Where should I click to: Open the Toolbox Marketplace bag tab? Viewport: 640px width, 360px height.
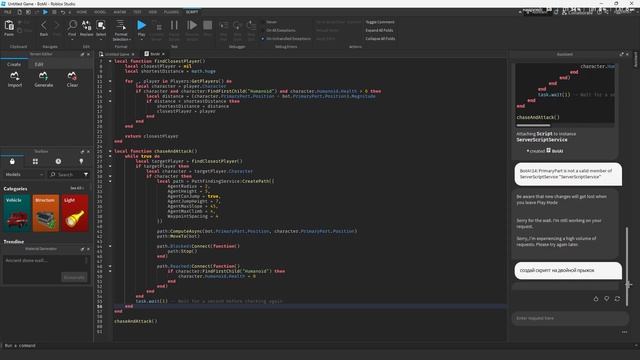12,162
